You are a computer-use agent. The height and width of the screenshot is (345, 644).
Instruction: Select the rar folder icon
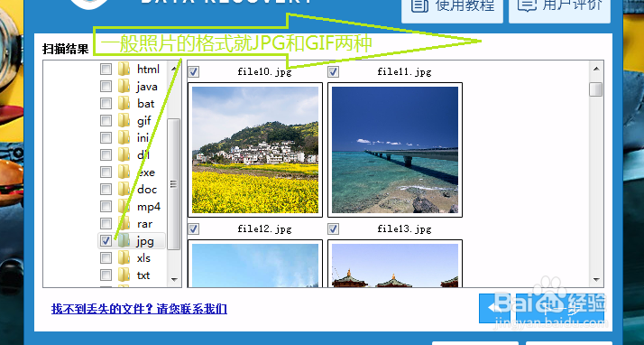coord(124,224)
